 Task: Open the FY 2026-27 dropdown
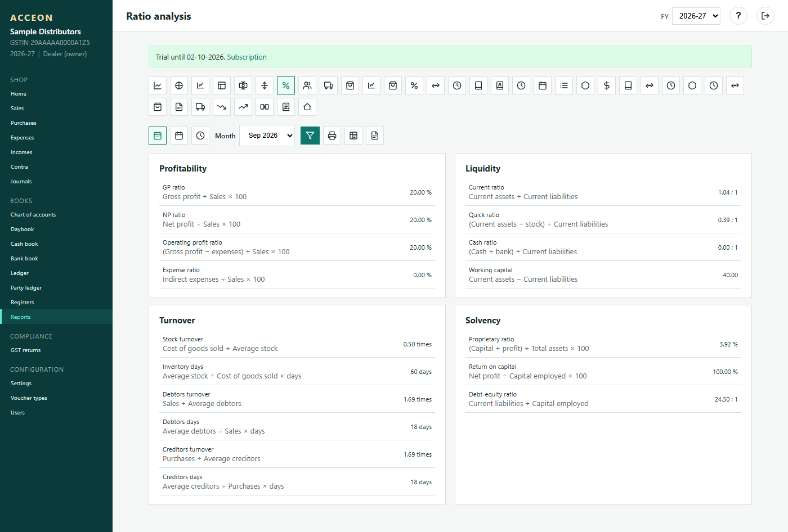[696, 16]
